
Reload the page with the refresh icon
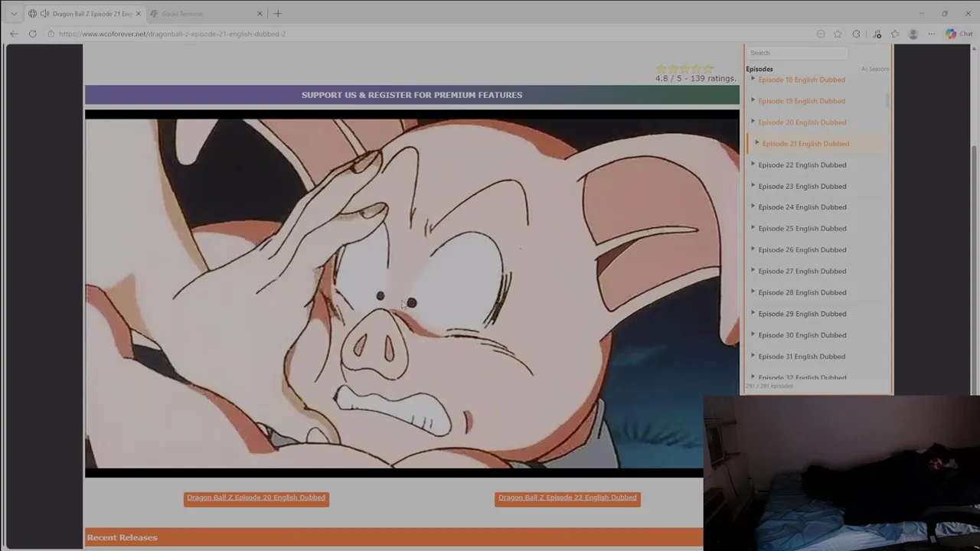(x=32, y=34)
